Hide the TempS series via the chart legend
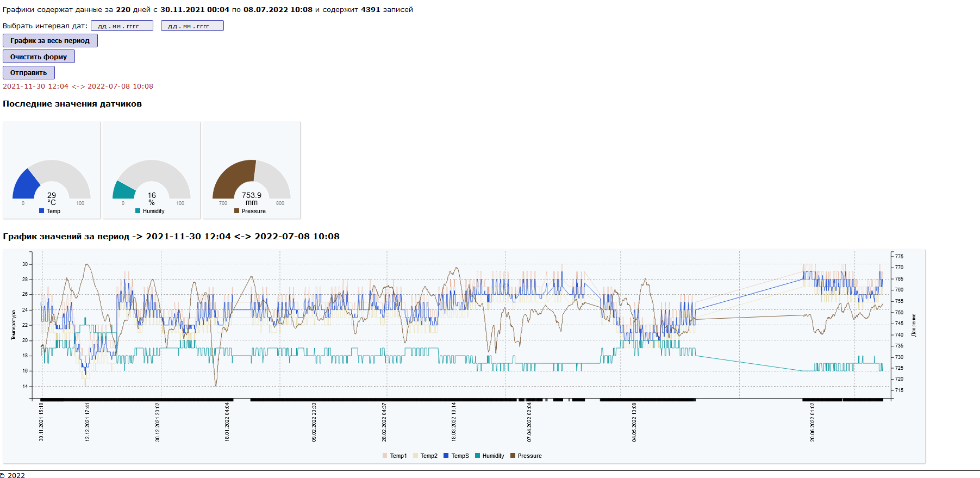 460,456
